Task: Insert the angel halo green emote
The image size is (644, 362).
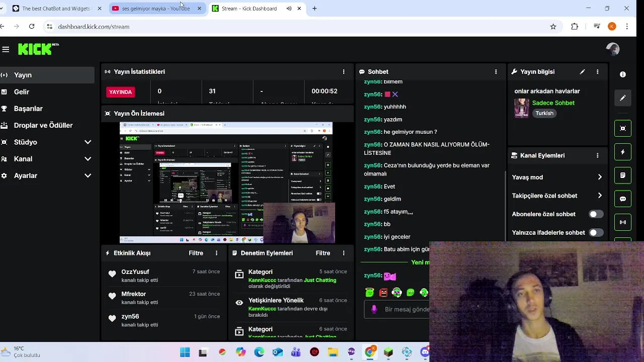Action: click(x=370, y=293)
